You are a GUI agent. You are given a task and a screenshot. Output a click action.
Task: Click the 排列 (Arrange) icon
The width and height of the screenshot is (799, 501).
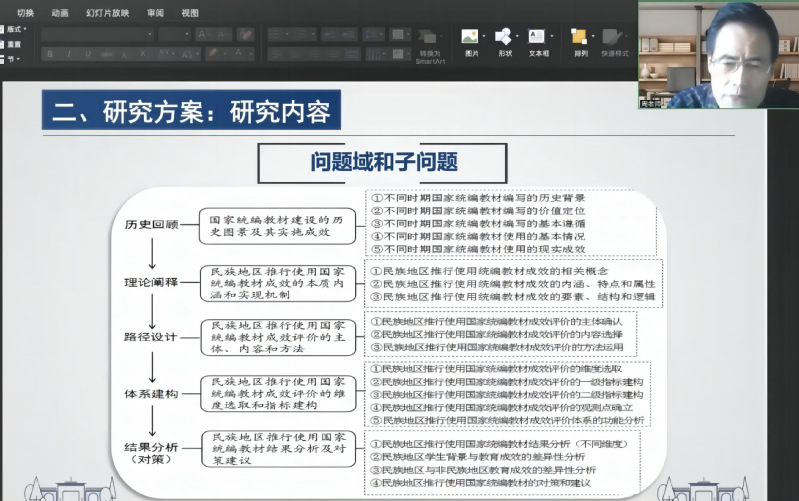(x=580, y=39)
